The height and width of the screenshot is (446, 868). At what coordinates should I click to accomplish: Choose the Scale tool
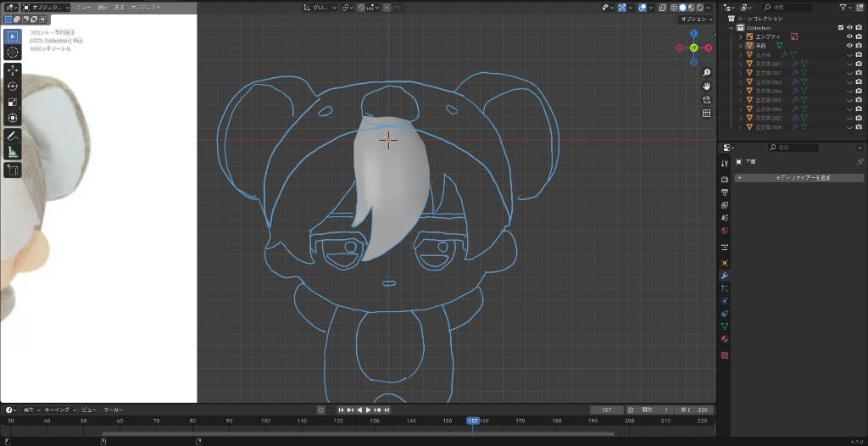point(13,102)
